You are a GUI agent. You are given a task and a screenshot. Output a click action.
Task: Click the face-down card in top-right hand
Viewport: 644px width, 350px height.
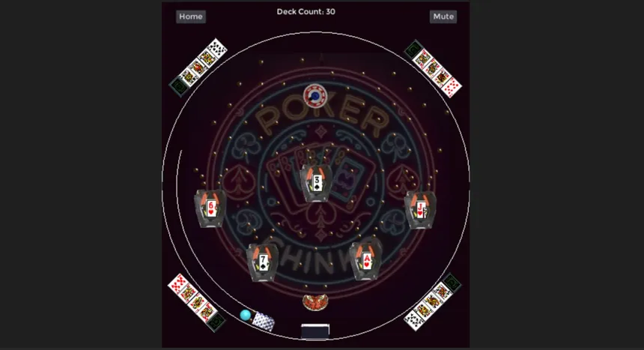[414, 49]
